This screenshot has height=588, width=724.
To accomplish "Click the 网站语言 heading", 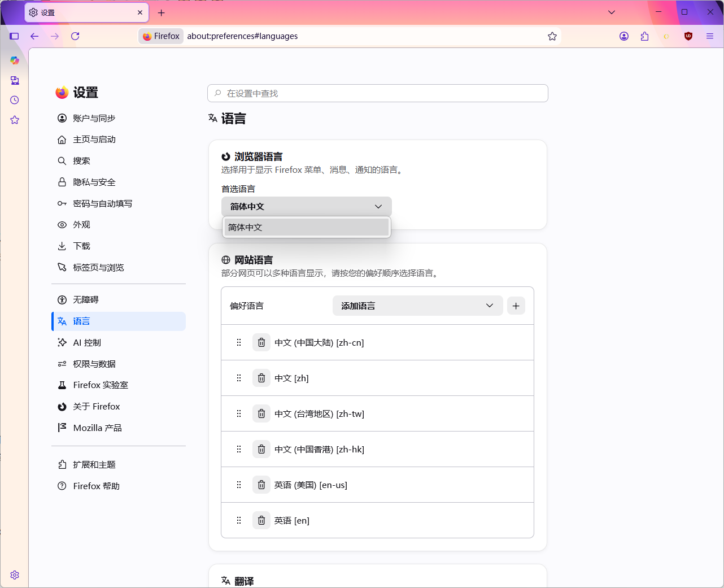I will coord(254,260).
